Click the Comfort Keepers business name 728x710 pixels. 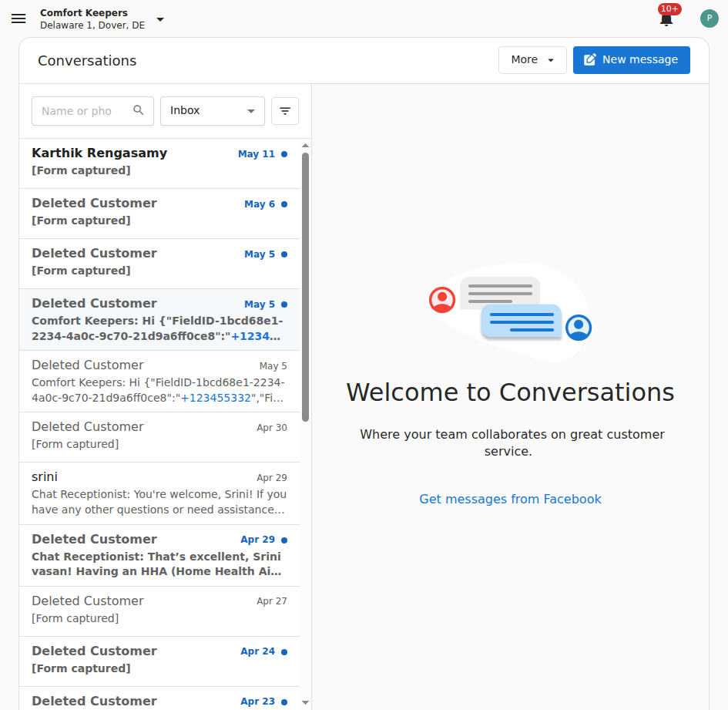[x=83, y=12]
